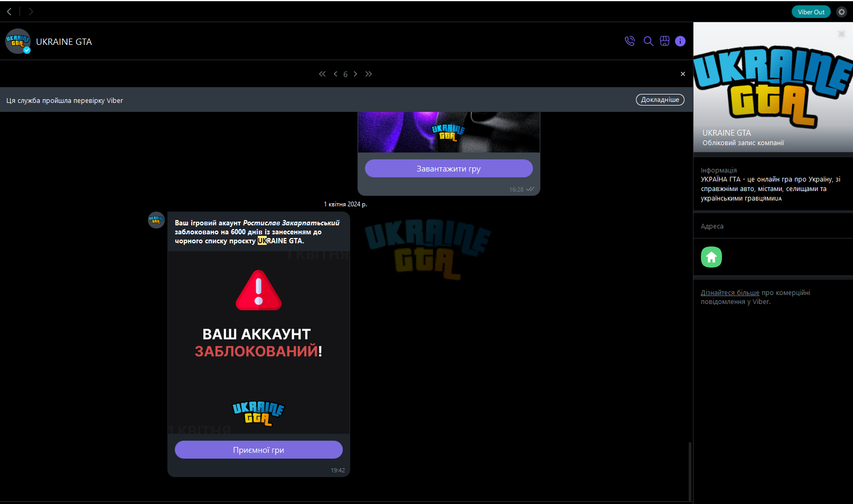Click the highlighted UK search match
This screenshot has height=504, width=853.
pyautogui.click(x=262, y=241)
